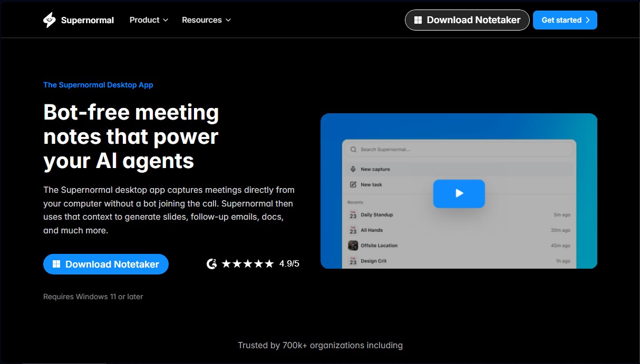Click the search magnifier icon in preview
Screen dimensions: 640x364
(353, 150)
